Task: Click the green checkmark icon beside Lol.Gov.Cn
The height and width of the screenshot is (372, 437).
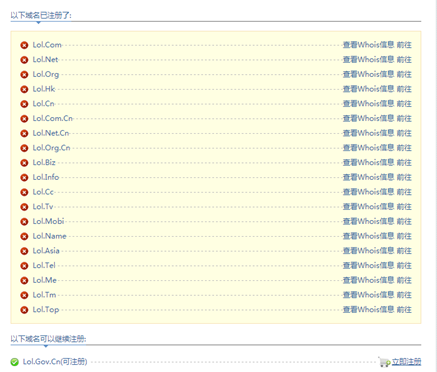Action: [14, 362]
